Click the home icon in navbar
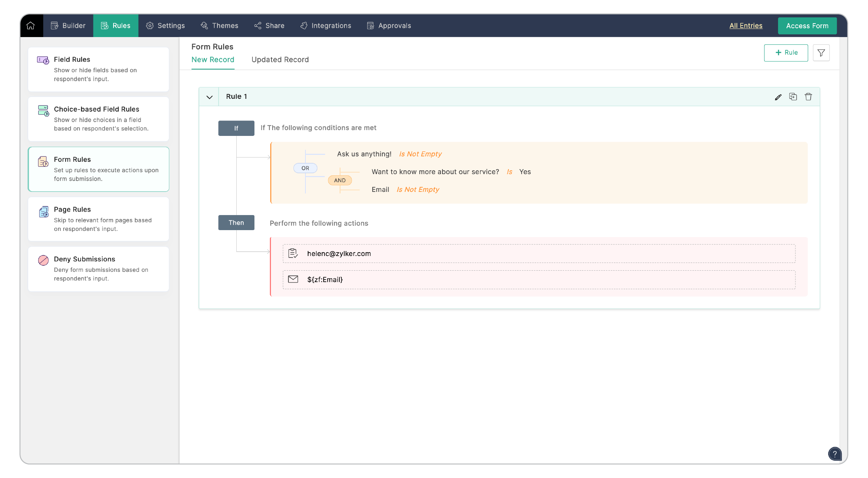The width and height of the screenshot is (868, 478). pos(31,25)
